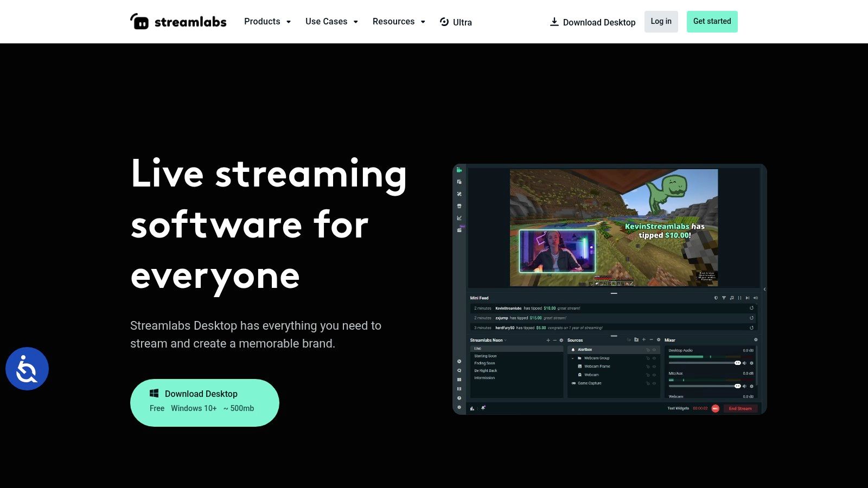The image size is (868, 488).
Task: Mute event sounds in the Mini Feed toolbar
Action: coord(756,298)
